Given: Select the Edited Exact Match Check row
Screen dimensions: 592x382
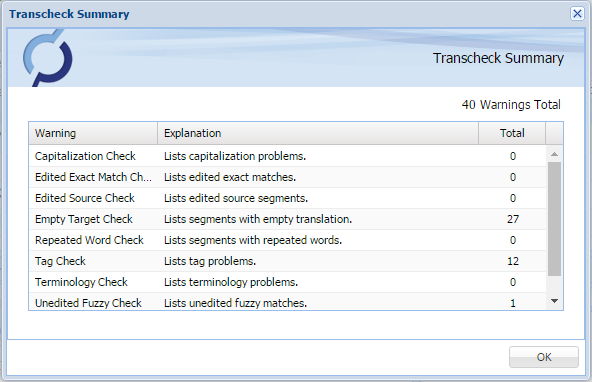Looking at the screenshot, I should click(287, 177).
